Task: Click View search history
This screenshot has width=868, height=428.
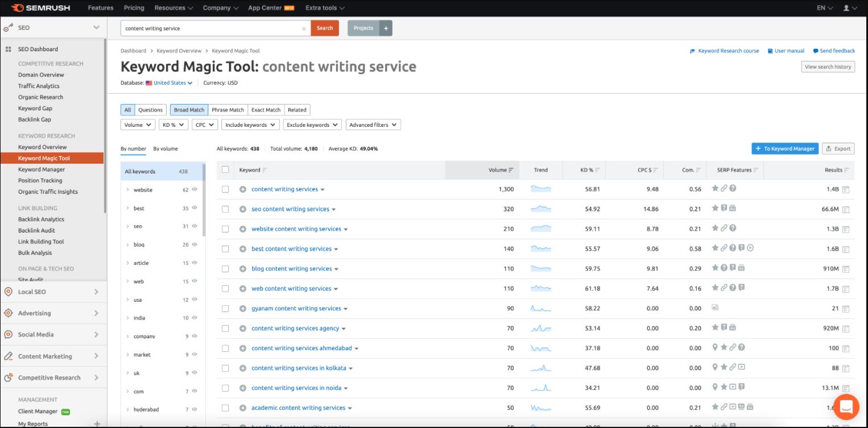Action: 828,67
